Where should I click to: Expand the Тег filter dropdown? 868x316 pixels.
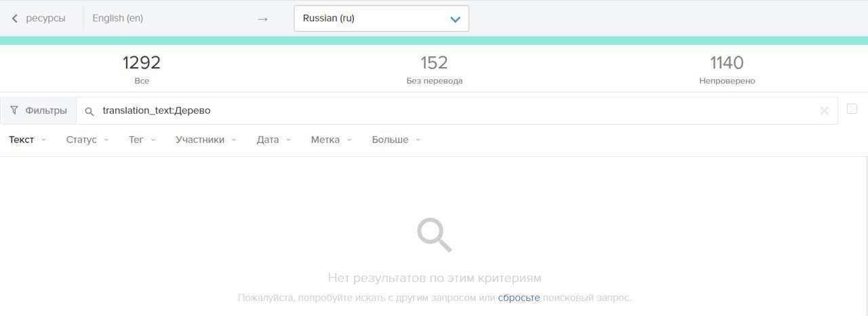point(142,140)
